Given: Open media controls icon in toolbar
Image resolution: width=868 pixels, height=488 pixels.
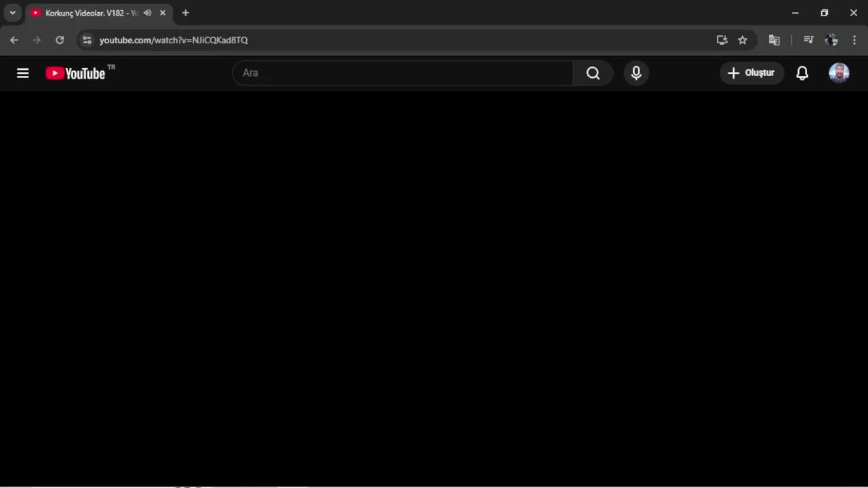Looking at the screenshot, I should (x=808, y=40).
